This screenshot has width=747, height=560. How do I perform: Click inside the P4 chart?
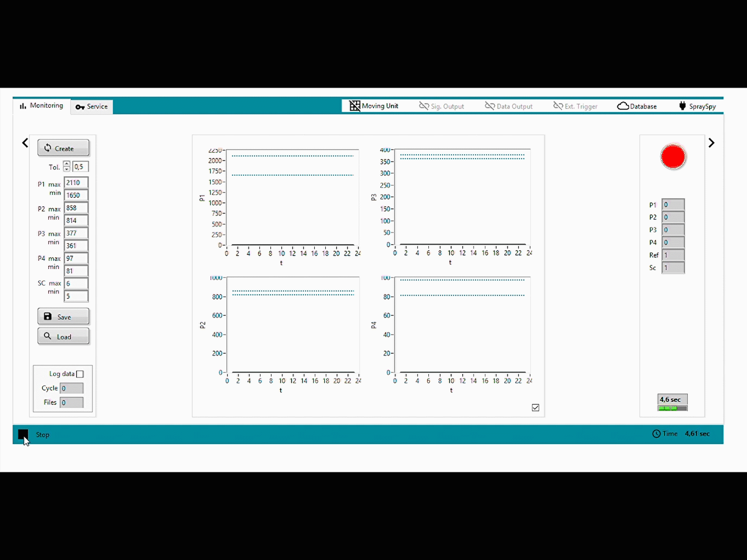coord(463,325)
